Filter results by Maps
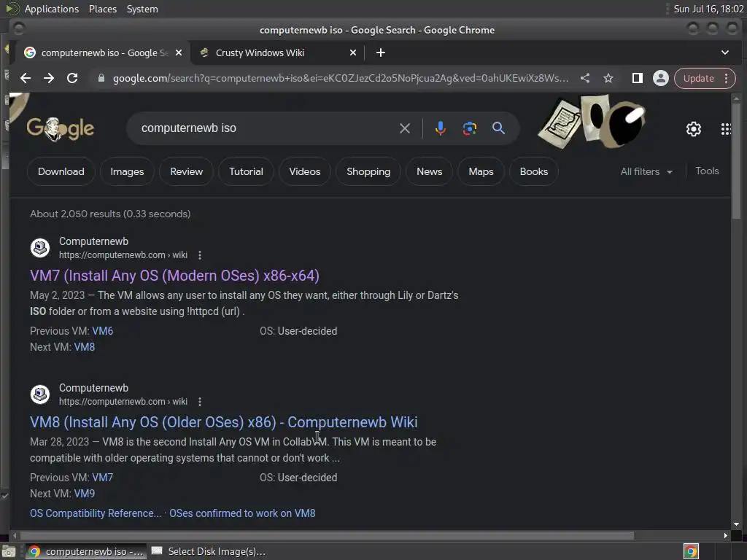Screen dimensions: 747x560 [x=481, y=171]
